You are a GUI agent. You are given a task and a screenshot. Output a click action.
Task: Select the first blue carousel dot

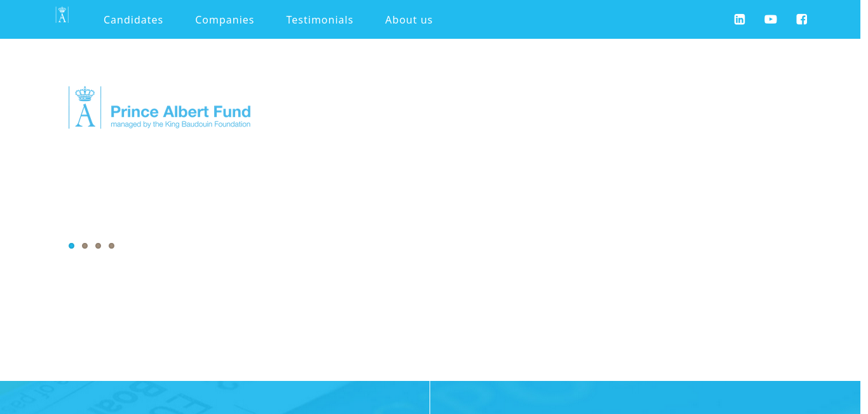pyautogui.click(x=71, y=245)
